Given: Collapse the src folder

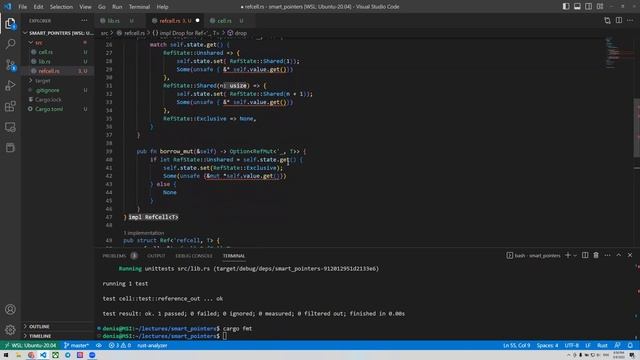Looking at the screenshot, I should pyautogui.click(x=57, y=42).
